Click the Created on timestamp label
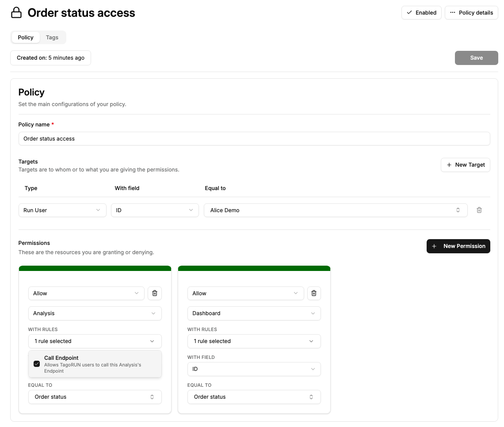This screenshot has height=427, width=504. click(50, 58)
